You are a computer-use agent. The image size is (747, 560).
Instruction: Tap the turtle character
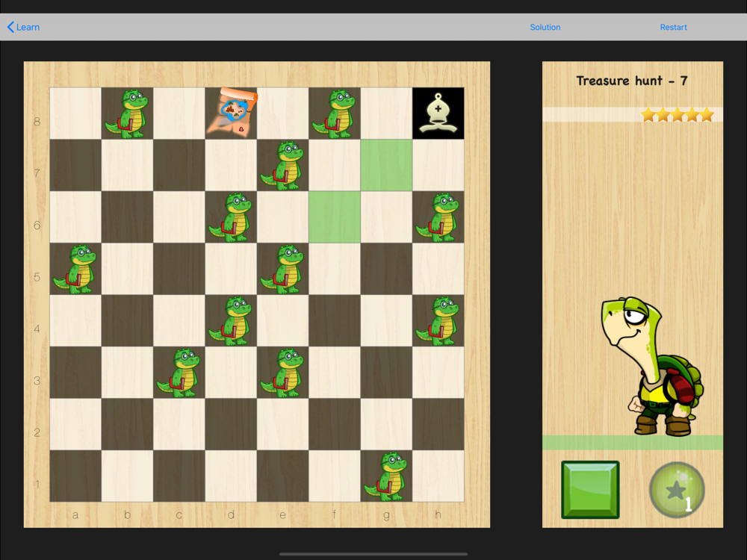pyautogui.click(x=651, y=367)
